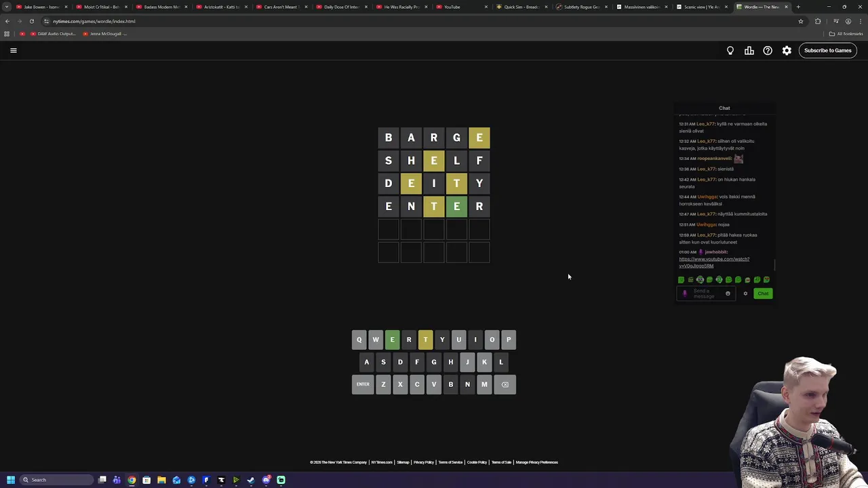Open the Wordle settings gear
This screenshot has width=868, height=488.
tap(787, 50)
